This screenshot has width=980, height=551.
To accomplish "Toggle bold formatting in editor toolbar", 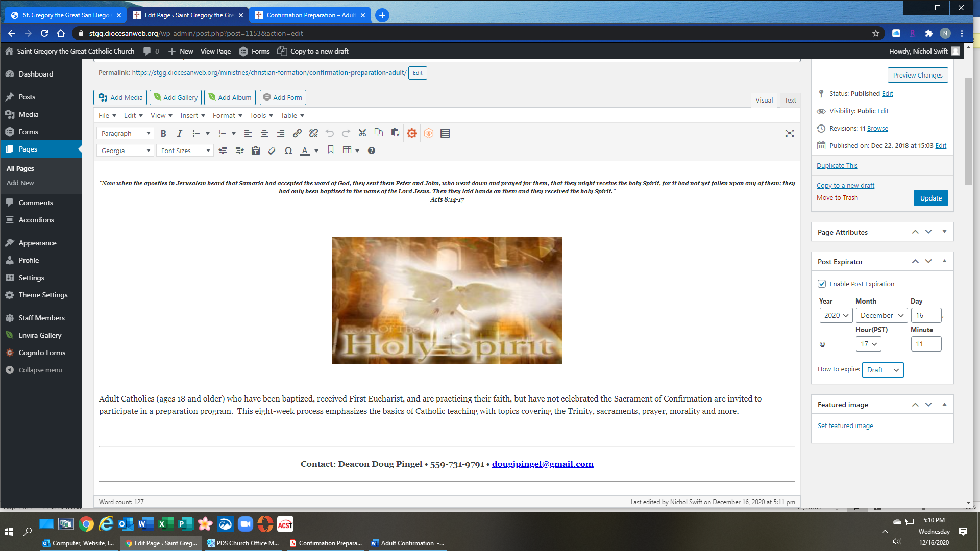I will pyautogui.click(x=163, y=133).
